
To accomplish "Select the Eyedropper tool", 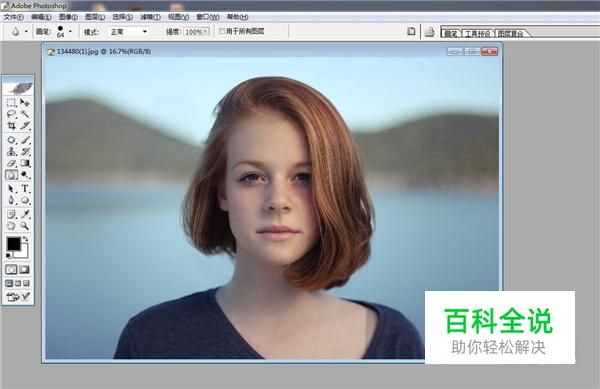I will pos(25,214).
